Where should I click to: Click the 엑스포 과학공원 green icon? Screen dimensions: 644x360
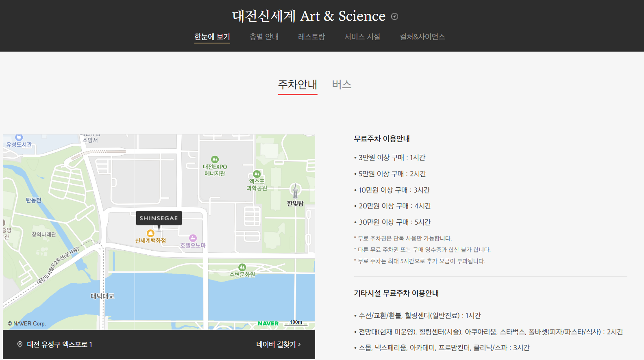point(257,174)
